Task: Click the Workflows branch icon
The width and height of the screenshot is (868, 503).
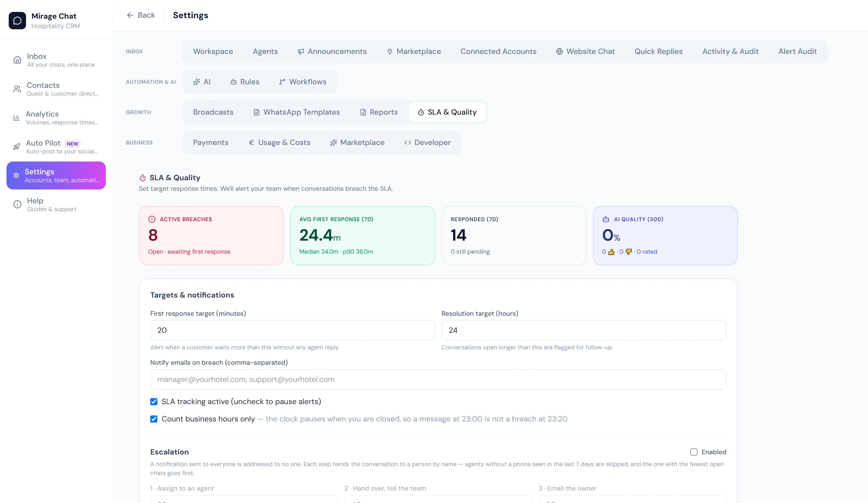Action: [x=282, y=82]
